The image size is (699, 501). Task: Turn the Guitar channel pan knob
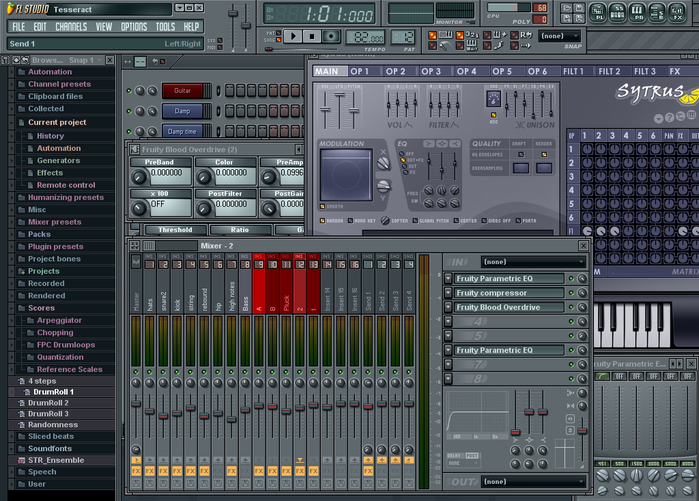click(x=140, y=91)
